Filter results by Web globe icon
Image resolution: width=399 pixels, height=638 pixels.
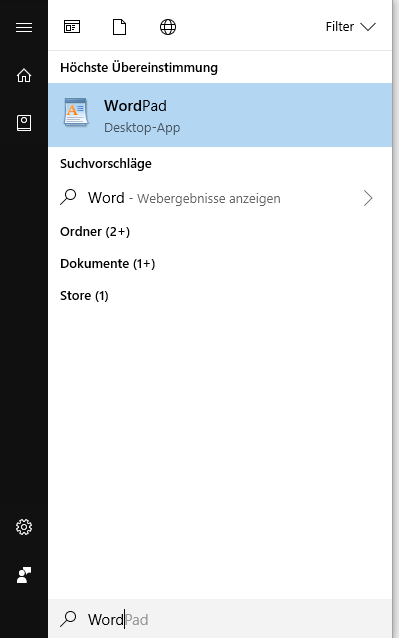[168, 27]
